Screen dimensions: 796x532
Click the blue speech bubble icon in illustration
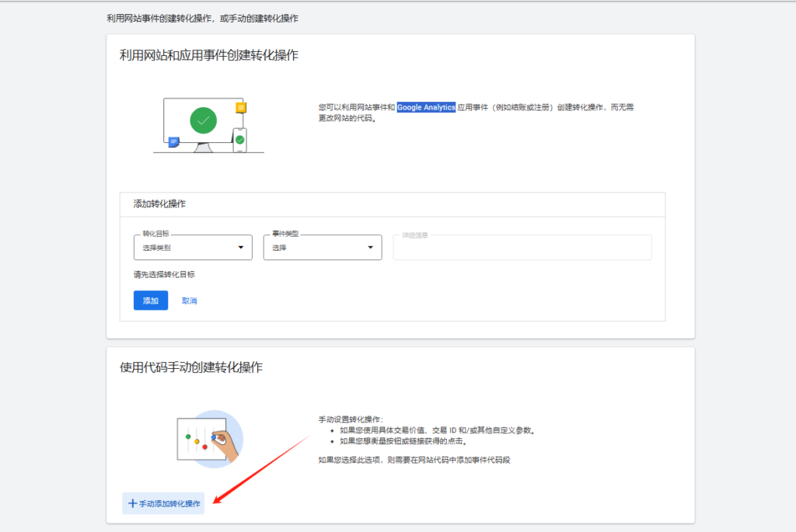tap(173, 142)
